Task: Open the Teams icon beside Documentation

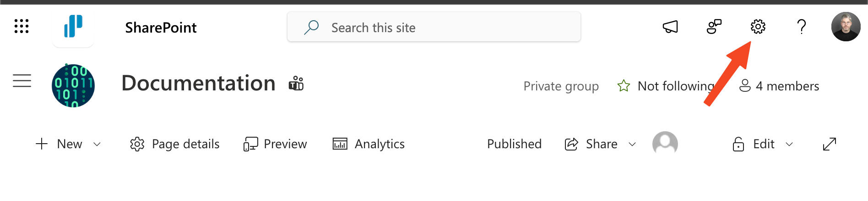Action: tap(296, 84)
